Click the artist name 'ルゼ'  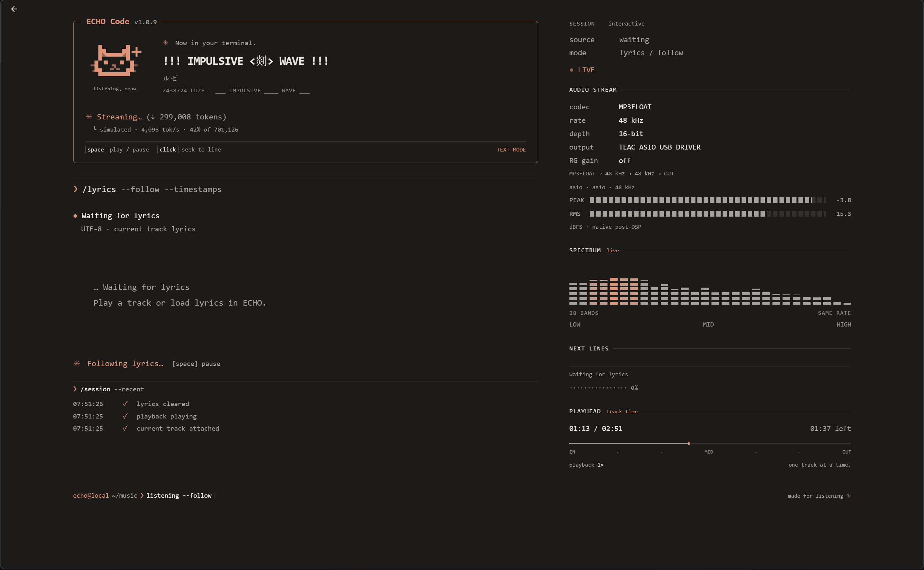tap(170, 78)
